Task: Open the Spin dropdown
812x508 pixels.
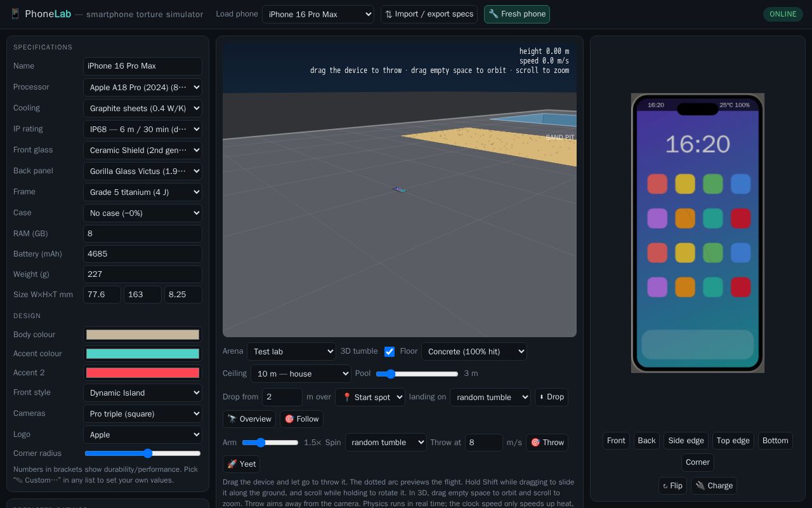Action: click(x=386, y=442)
